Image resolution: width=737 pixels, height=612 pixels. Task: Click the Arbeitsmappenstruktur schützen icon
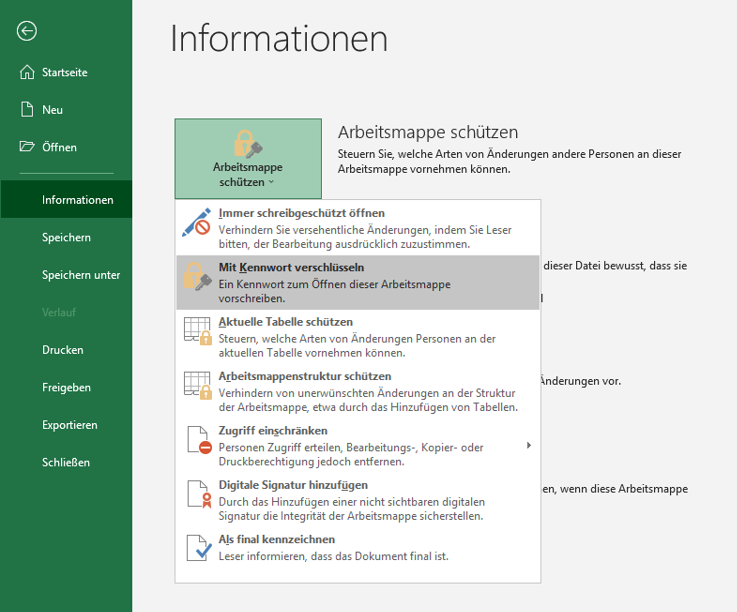[x=196, y=385]
